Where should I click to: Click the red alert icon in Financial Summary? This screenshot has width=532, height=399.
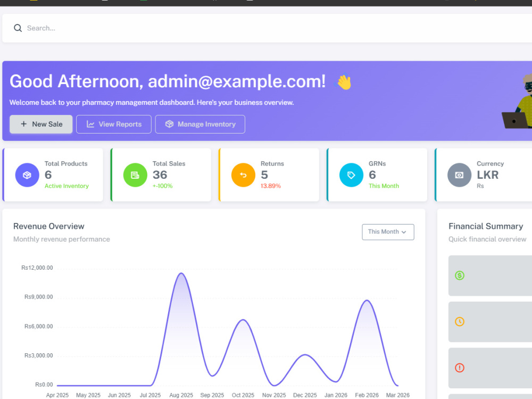click(460, 368)
